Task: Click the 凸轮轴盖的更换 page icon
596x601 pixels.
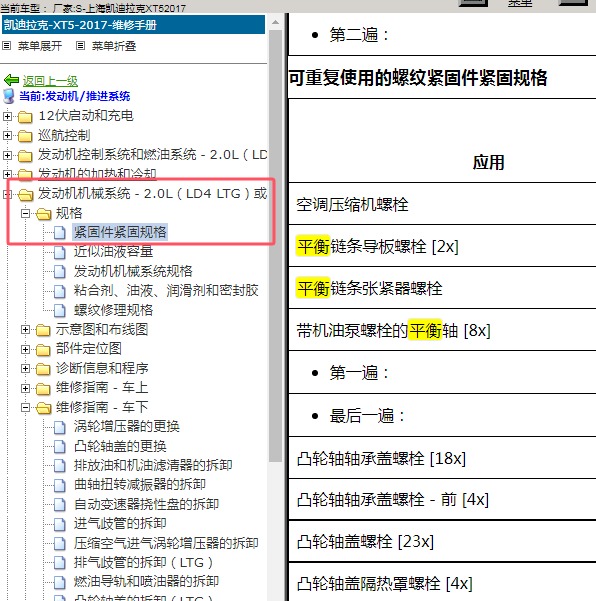Action: [60, 447]
